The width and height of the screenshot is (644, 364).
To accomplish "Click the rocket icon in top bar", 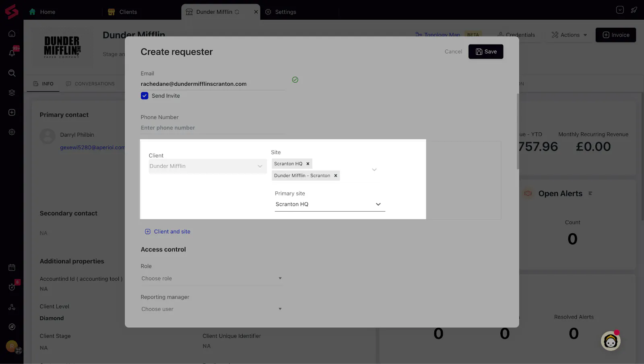I will point(634,10).
